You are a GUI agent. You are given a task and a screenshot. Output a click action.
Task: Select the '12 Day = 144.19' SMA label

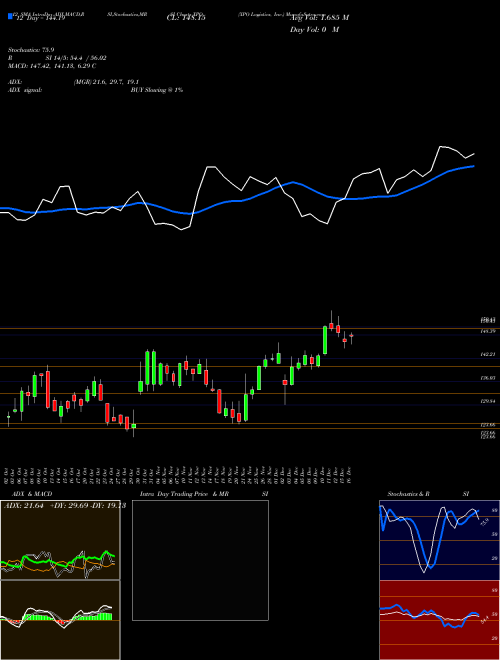pyautogui.click(x=40, y=18)
